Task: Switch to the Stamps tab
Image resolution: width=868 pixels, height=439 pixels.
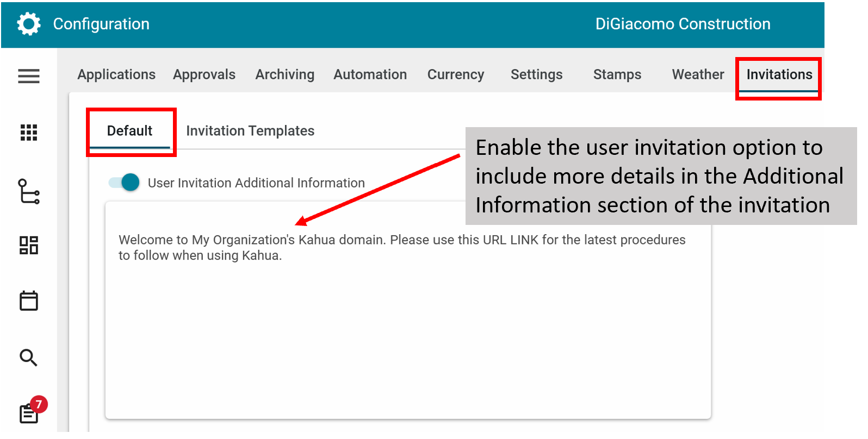Action: [x=617, y=74]
